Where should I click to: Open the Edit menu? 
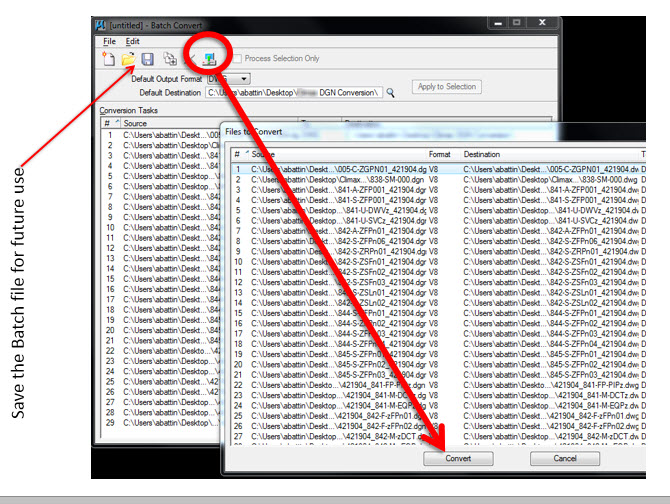pos(133,41)
